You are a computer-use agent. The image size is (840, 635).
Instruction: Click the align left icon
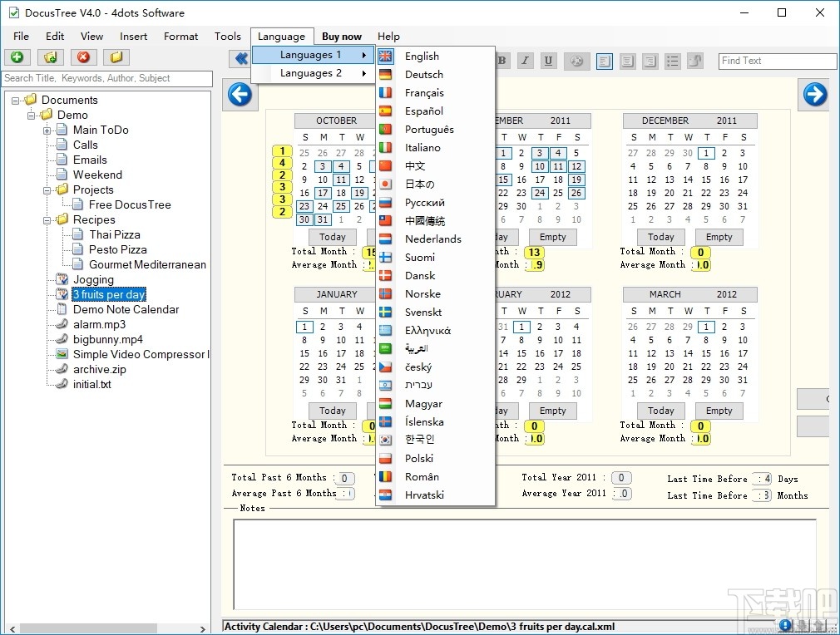coord(605,61)
